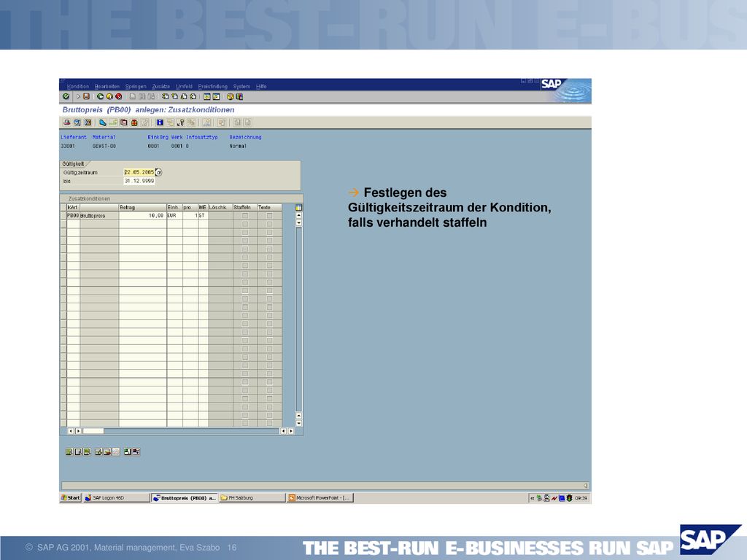Click the table scroll-down arrow at bottom
The height and width of the screenshot is (560, 747).
(298, 424)
